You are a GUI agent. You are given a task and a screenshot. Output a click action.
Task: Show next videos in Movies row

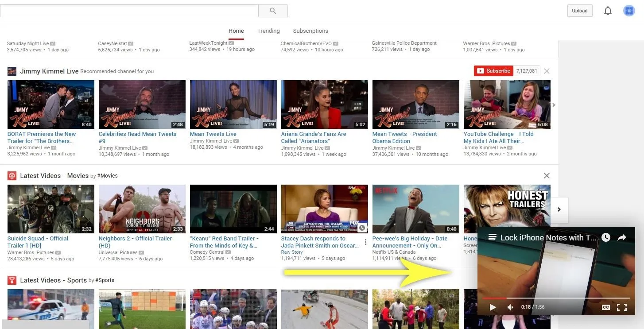click(x=559, y=209)
